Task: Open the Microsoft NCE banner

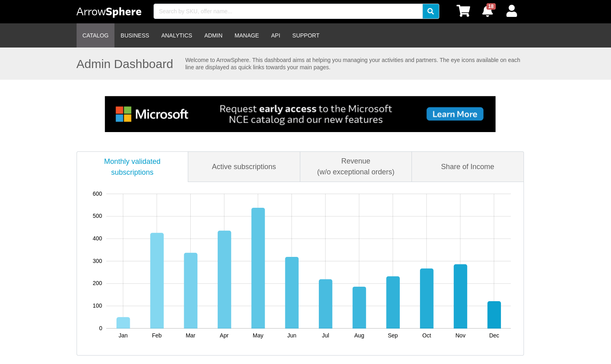Action: [300, 114]
